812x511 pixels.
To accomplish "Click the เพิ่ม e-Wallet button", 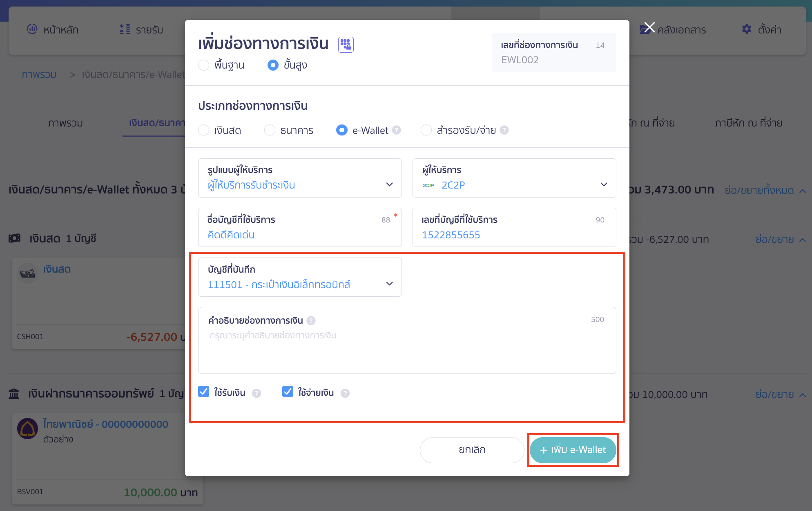I will [573, 450].
